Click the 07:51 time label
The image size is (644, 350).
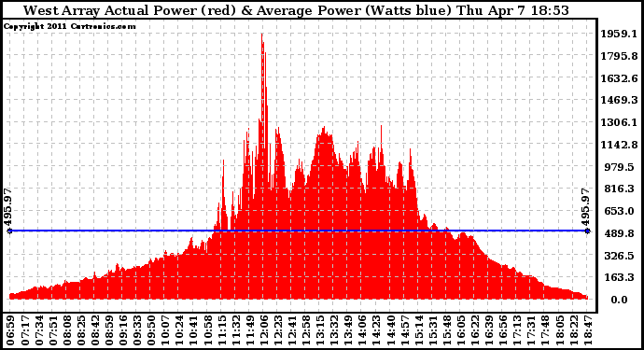(52, 330)
